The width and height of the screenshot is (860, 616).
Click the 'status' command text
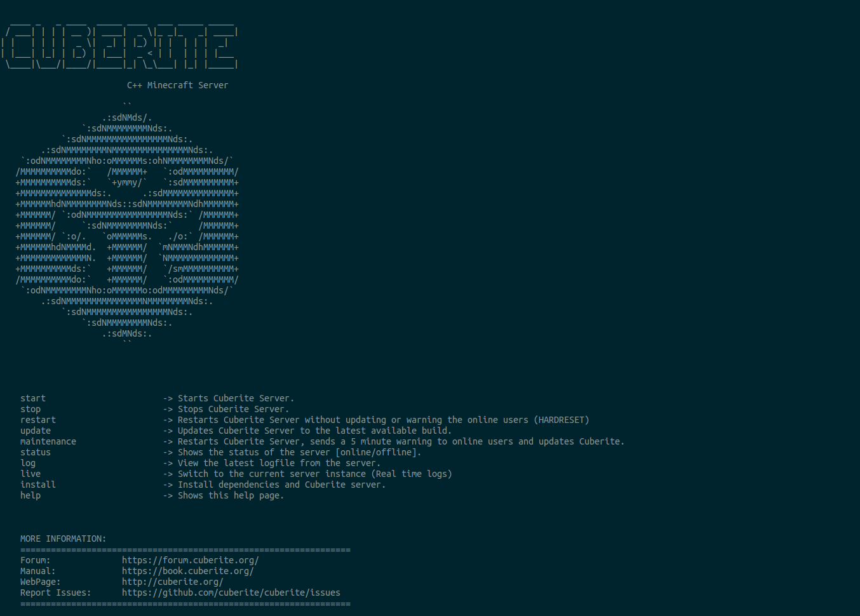coord(36,452)
